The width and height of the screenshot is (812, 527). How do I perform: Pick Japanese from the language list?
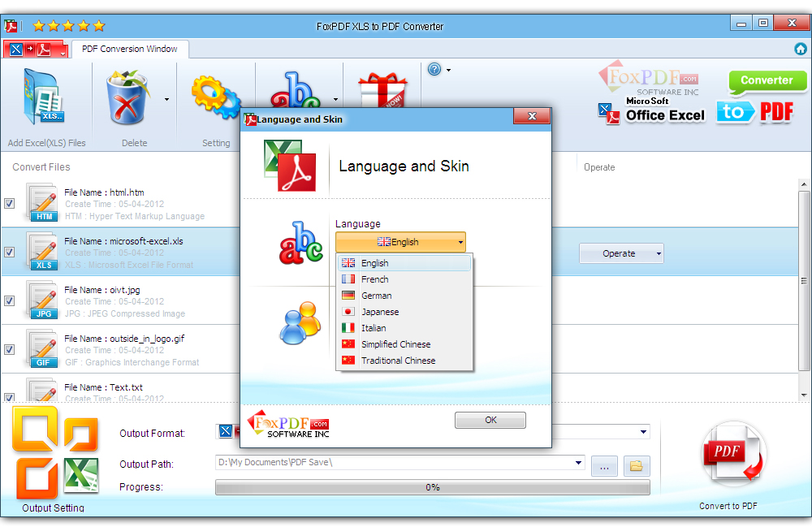[404, 312]
